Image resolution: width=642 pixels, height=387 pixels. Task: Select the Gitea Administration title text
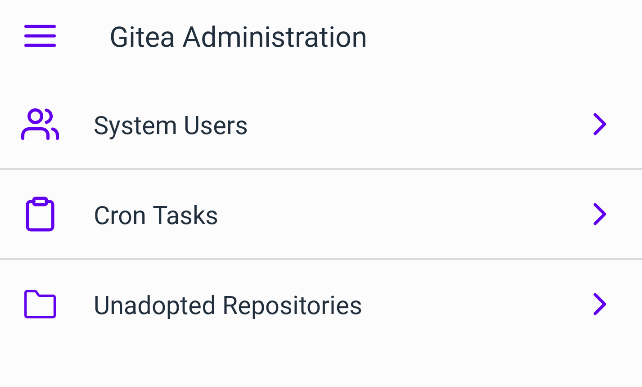(x=238, y=37)
